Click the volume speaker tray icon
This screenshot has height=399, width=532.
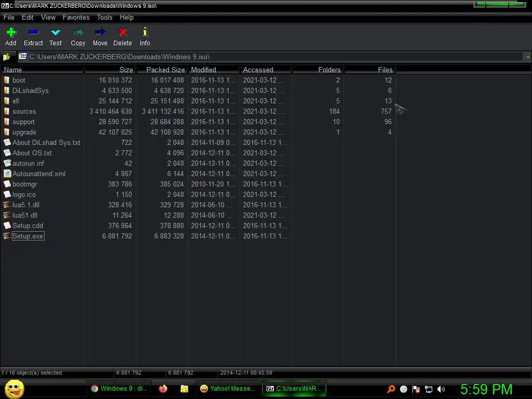[x=441, y=389]
